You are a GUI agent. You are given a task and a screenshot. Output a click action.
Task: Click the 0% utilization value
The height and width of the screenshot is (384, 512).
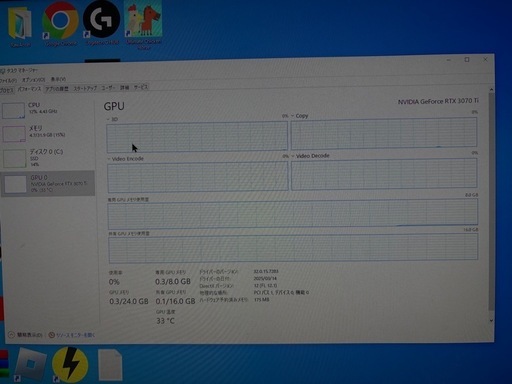[x=114, y=282]
